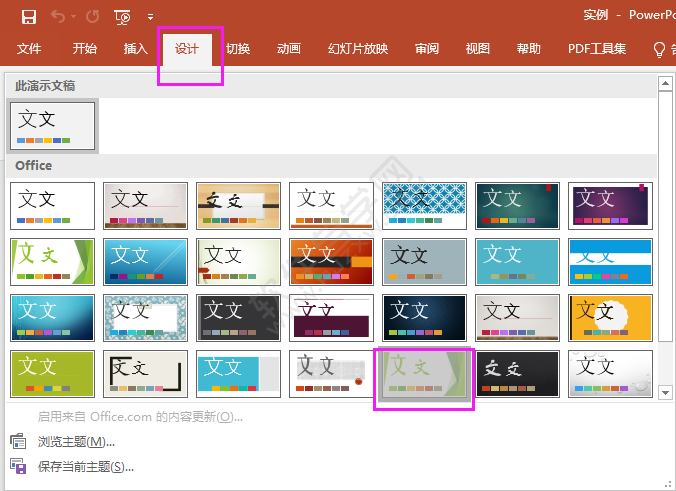
Task: Select the black chalkboard theme thumbnail
Action: 517,374
